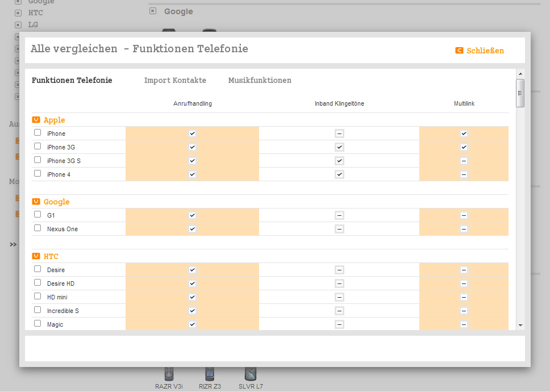The image size is (550, 392).
Task: Check the Desire HD checkbox
Action: (x=37, y=283)
